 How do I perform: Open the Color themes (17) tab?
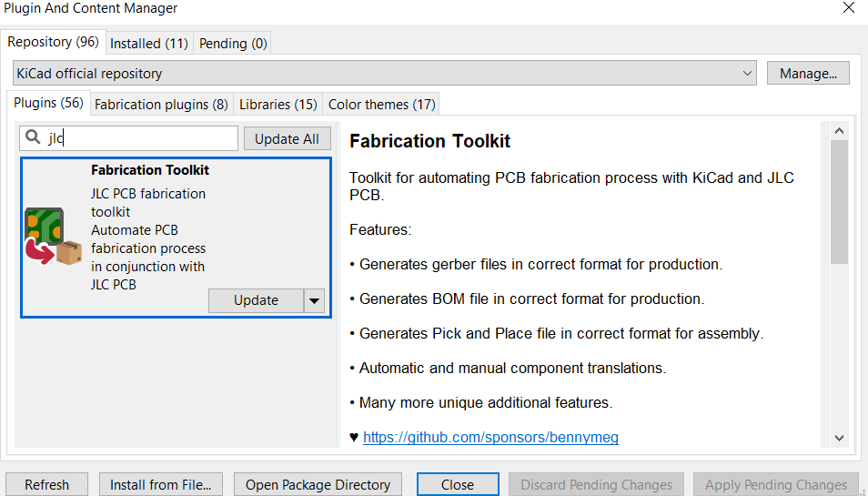coord(381,104)
